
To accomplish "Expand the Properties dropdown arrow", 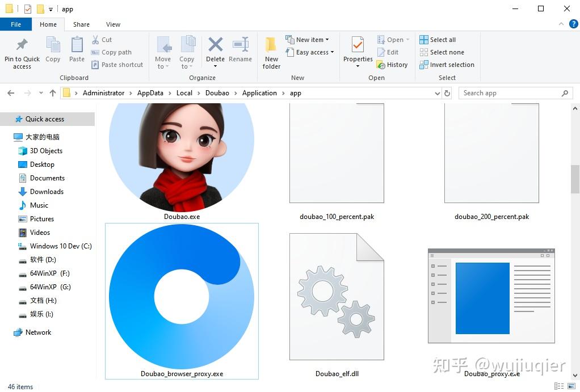I will pos(358,66).
